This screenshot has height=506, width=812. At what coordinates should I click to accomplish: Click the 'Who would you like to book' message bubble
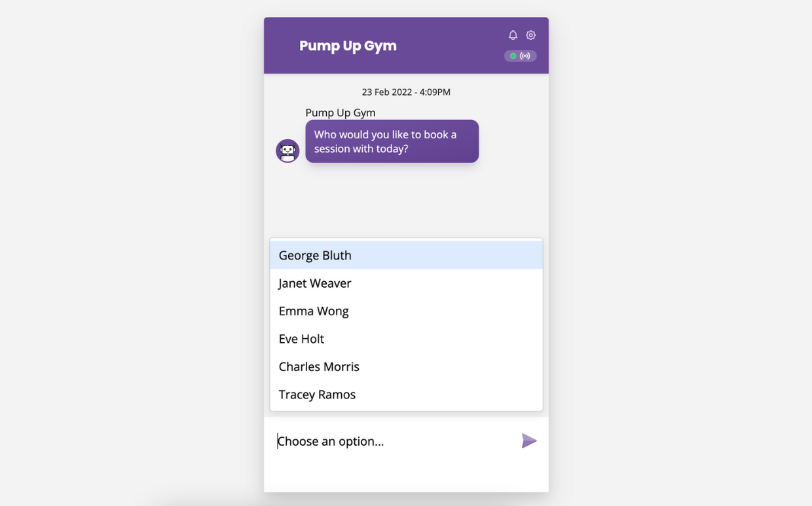pos(392,142)
